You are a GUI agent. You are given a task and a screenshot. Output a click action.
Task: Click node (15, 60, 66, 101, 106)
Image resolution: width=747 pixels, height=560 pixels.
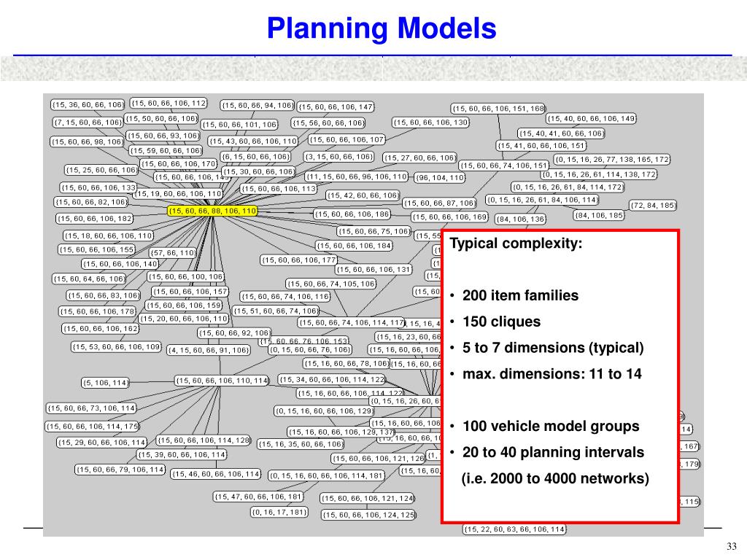(239, 125)
